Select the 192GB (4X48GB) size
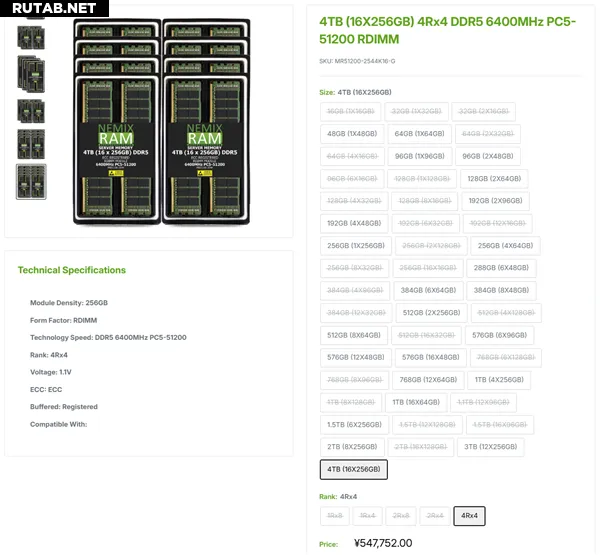The image size is (600, 555). (354, 223)
